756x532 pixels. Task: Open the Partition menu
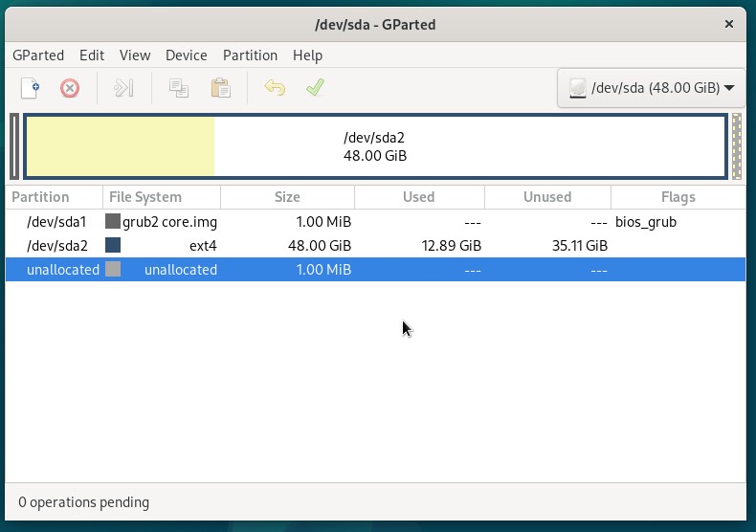tap(250, 55)
